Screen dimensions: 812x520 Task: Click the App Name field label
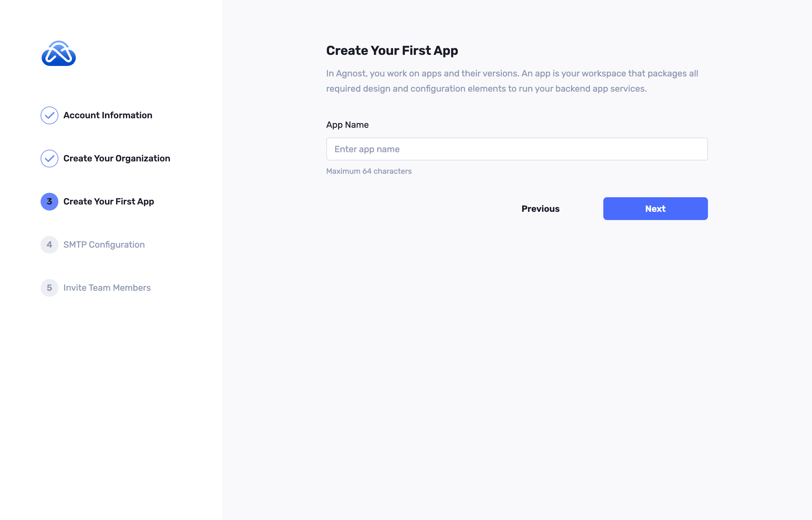347,125
